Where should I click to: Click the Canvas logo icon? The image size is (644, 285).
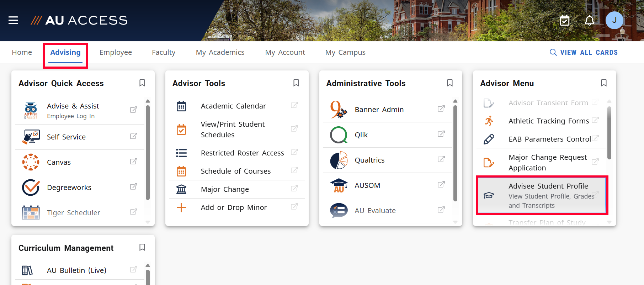click(x=31, y=162)
